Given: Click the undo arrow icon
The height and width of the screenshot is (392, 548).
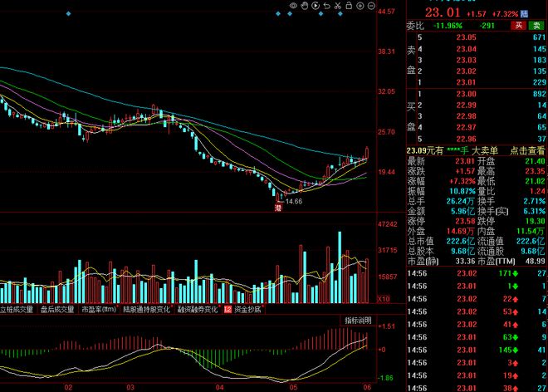Looking at the screenshot, I should pos(327,7).
